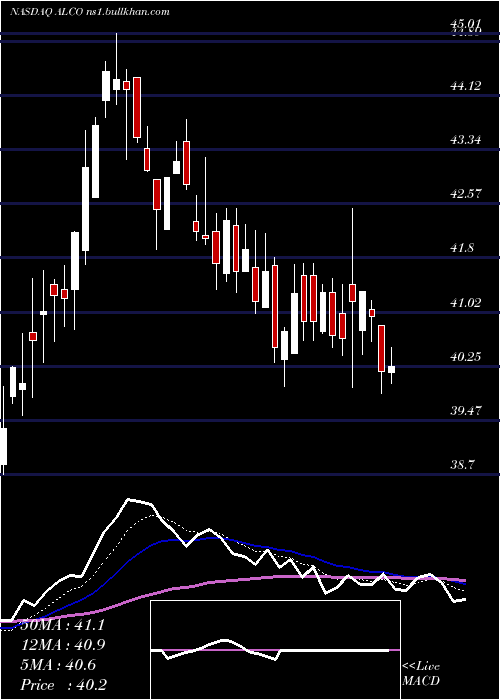500x700 pixels.
Task: Click the '50MA : 41.1' legend entry
Action: tap(63, 625)
